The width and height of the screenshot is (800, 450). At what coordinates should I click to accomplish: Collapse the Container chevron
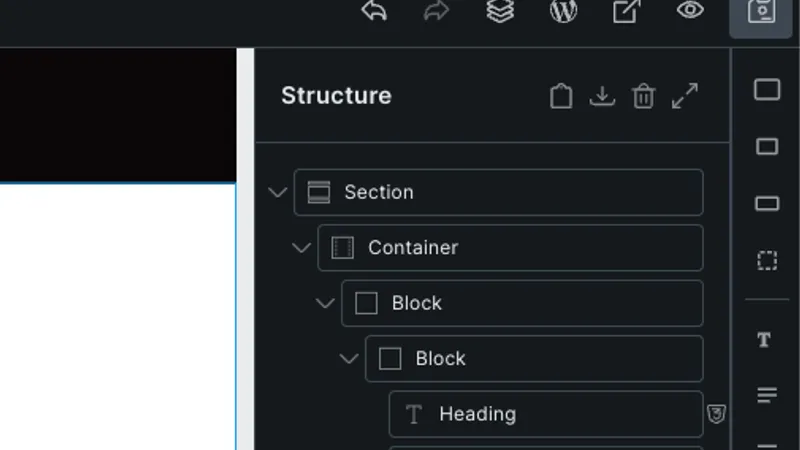pos(302,248)
